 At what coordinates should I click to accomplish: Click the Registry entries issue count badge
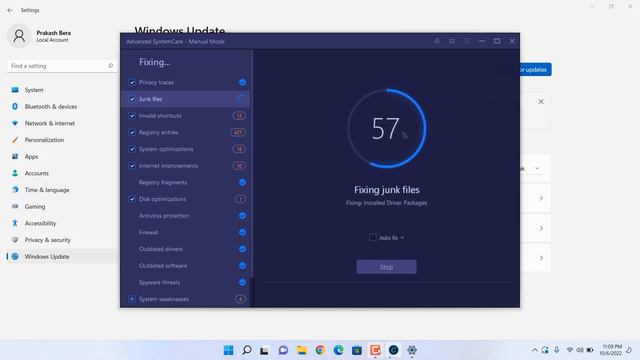(x=238, y=133)
